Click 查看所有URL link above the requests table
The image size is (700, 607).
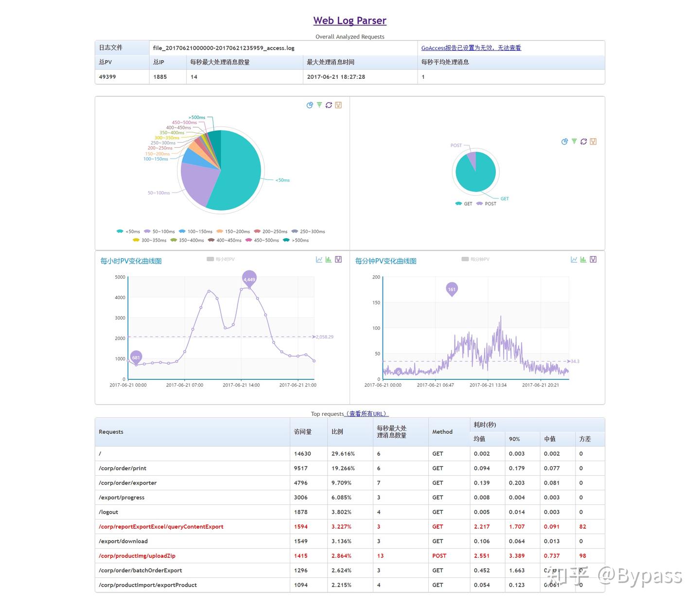pos(367,414)
